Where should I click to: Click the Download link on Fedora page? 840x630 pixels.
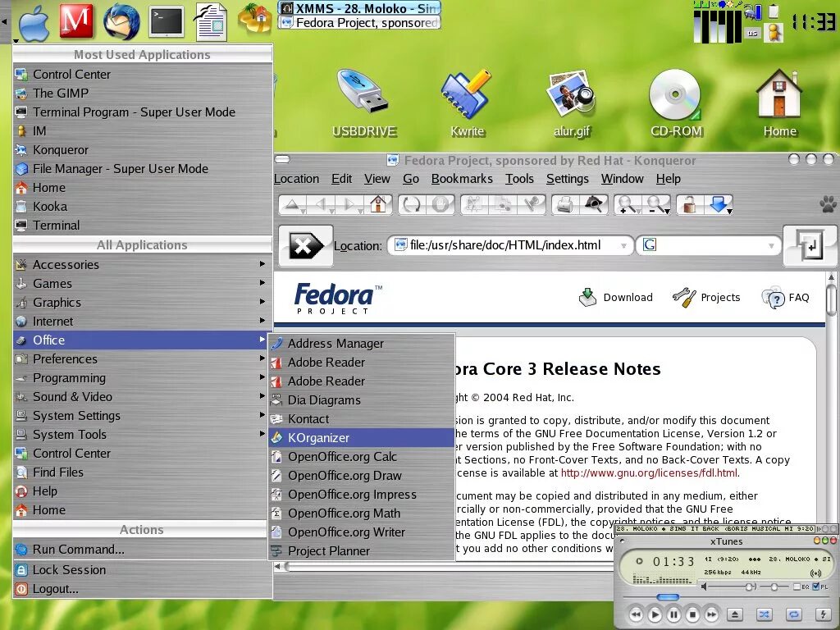pos(616,297)
